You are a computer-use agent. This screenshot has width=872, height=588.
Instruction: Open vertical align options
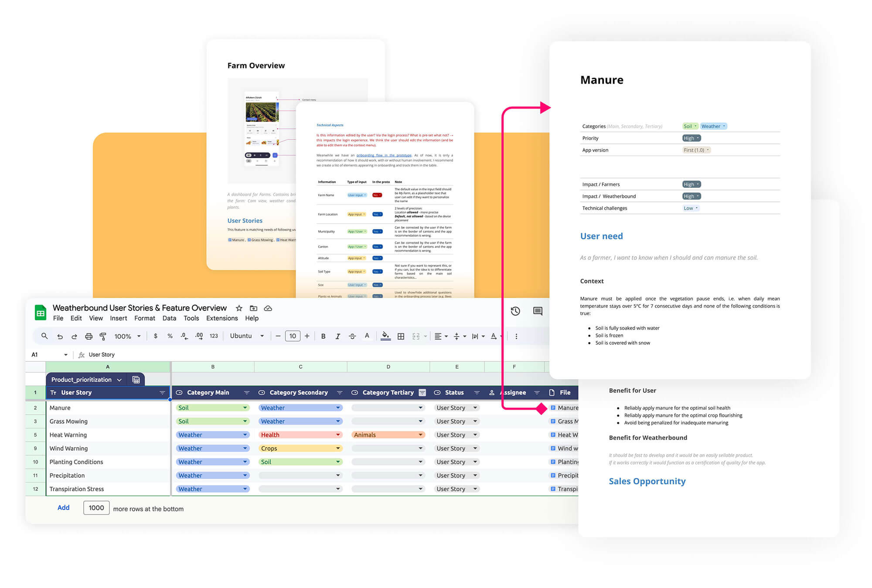[460, 336]
